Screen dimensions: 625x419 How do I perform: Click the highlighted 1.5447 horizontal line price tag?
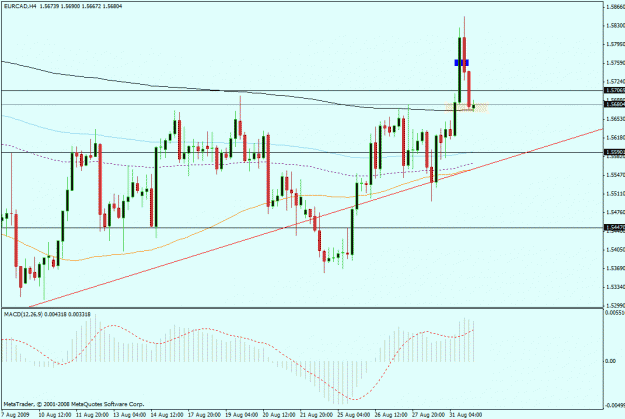coord(615,227)
